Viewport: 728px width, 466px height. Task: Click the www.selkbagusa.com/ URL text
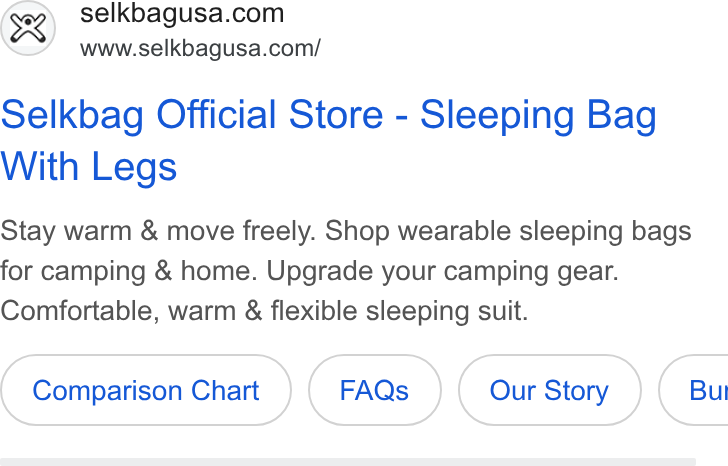point(200,48)
